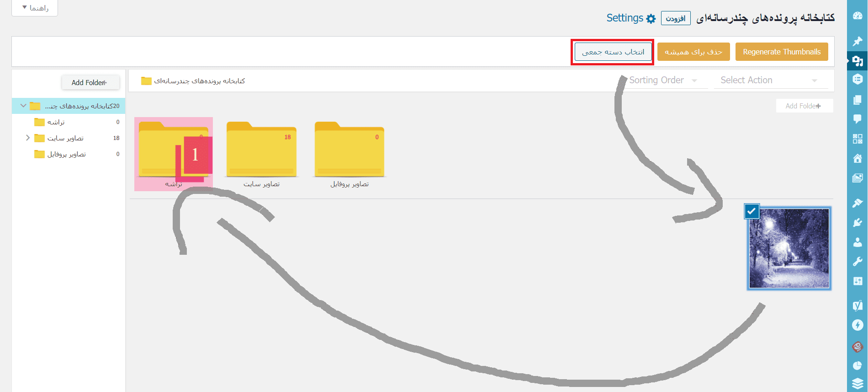Open the Pages icon in sidebar
Image resolution: width=868 pixels, height=392 pixels.
tap(857, 100)
